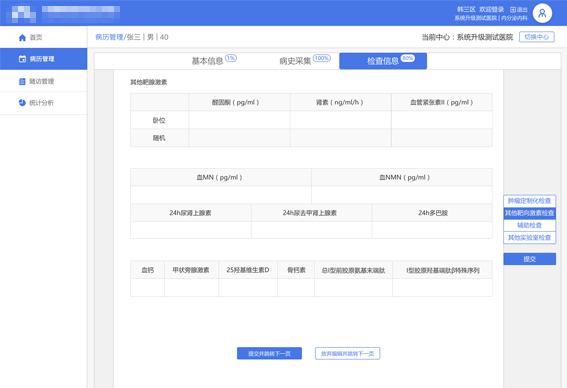The image size is (567, 388).
Task: Click I型胶原羟基端肽β特殊序列 value field
Action: [442, 287]
